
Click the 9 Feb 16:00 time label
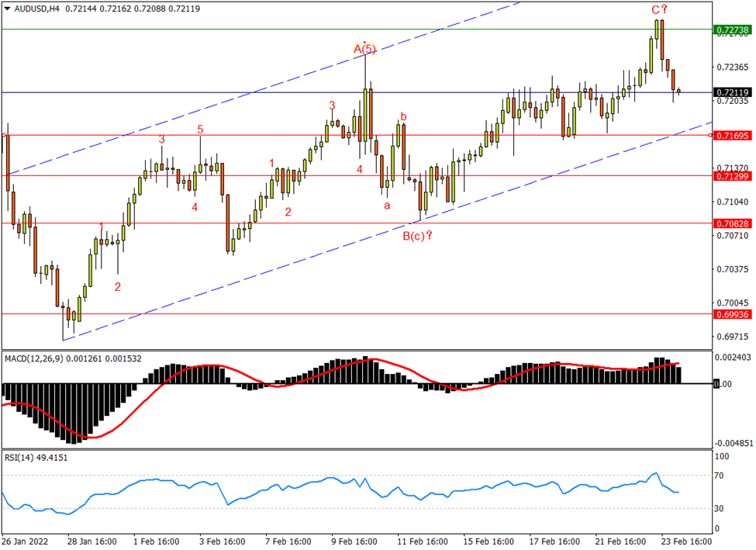[354, 541]
